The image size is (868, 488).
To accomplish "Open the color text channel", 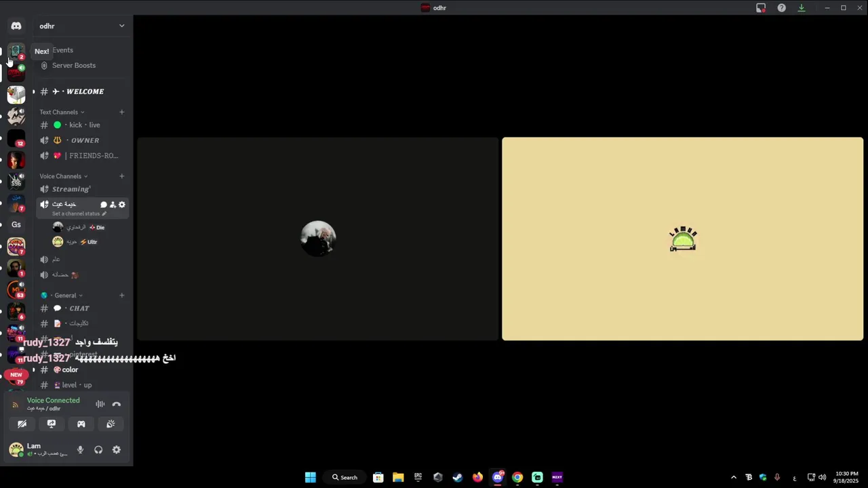I will [x=81, y=370].
